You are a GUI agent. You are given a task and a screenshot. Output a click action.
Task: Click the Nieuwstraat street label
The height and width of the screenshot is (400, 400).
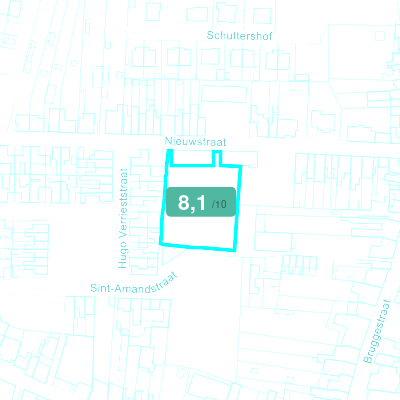click(x=195, y=142)
